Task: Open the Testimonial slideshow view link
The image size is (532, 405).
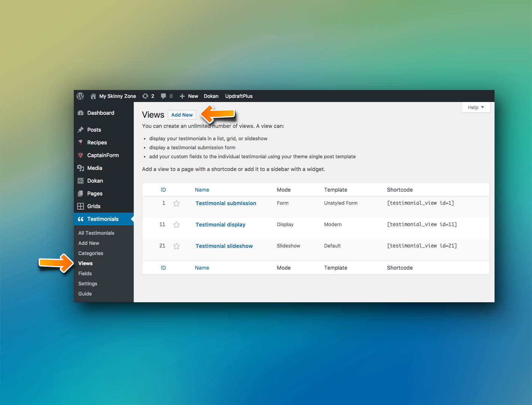Action: pos(224,246)
